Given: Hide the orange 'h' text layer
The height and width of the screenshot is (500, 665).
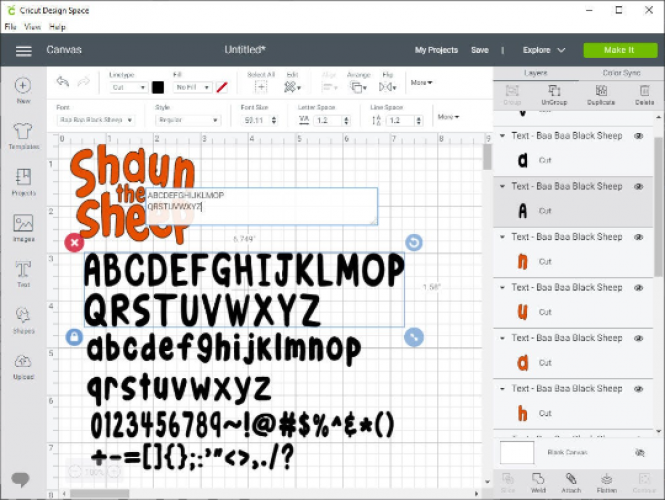Looking at the screenshot, I should pos(639,389).
